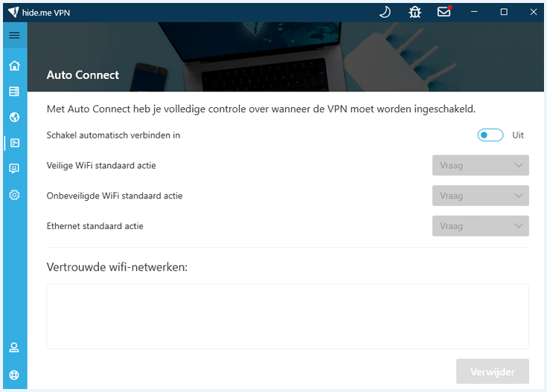This screenshot has height=392, width=547.
Task: Go to the Home sidebar icon
Action: (x=14, y=65)
